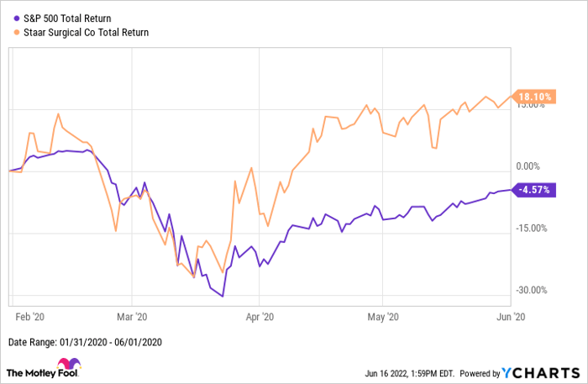Click the -15.00% y-axis label
Image resolution: width=588 pixels, height=384 pixels.
coord(531,229)
